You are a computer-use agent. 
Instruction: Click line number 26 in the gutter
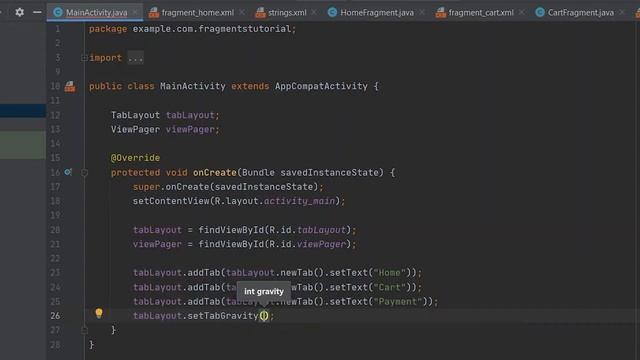coord(55,316)
